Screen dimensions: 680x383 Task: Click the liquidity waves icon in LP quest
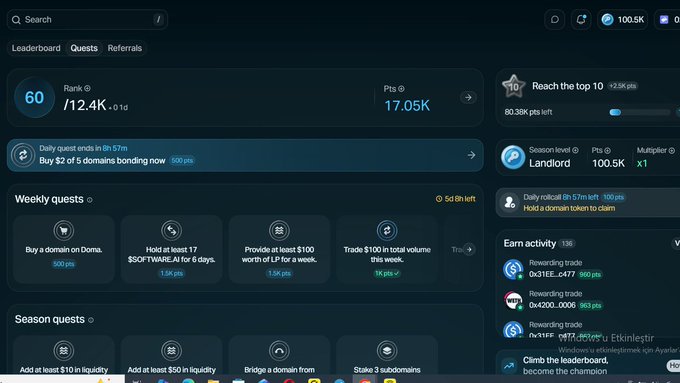coord(279,230)
